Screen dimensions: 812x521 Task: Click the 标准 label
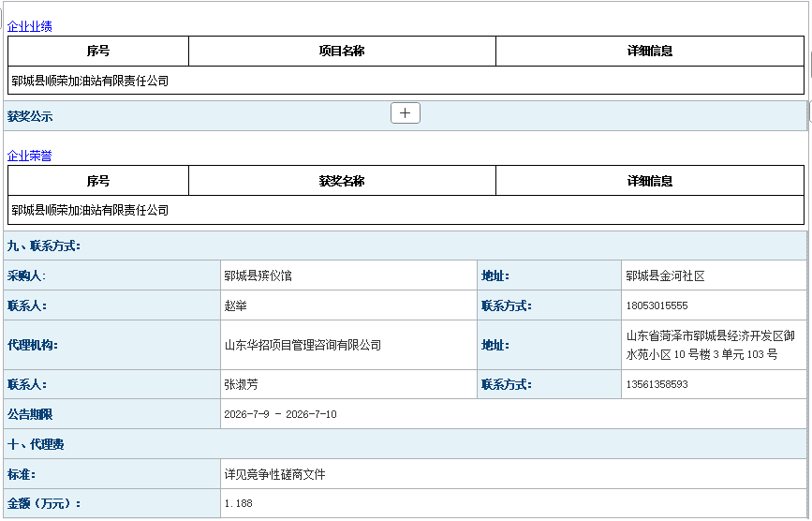[x=22, y=474]
